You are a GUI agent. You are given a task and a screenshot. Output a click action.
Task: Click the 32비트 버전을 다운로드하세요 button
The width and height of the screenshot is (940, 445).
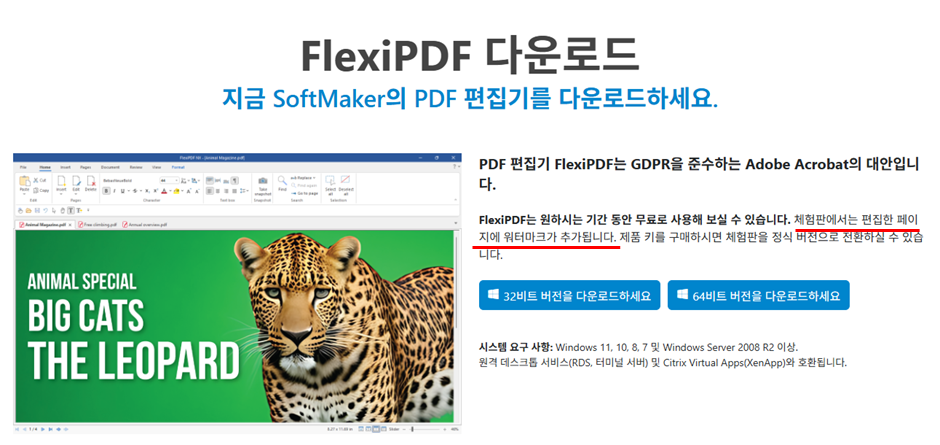click(x=569, y=295)
